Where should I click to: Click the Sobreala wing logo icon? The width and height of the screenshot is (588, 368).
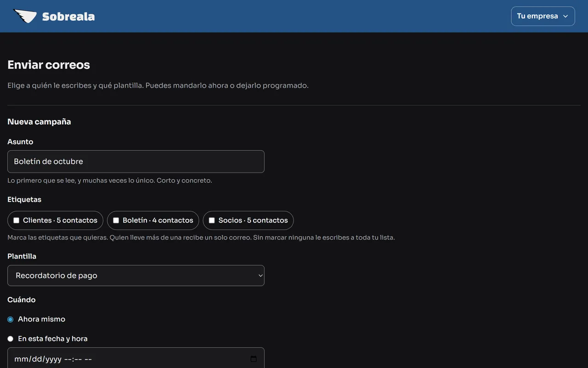point(25,16)
